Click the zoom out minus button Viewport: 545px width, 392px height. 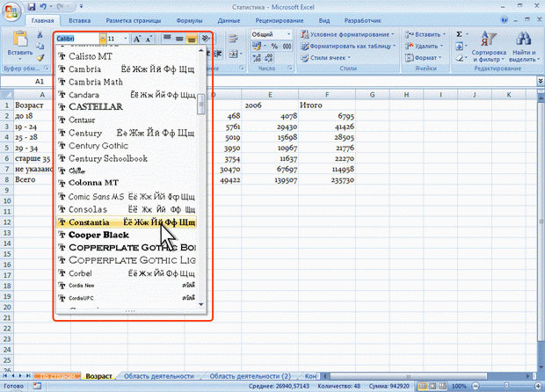pyautogui.click(x=476, y=386)
